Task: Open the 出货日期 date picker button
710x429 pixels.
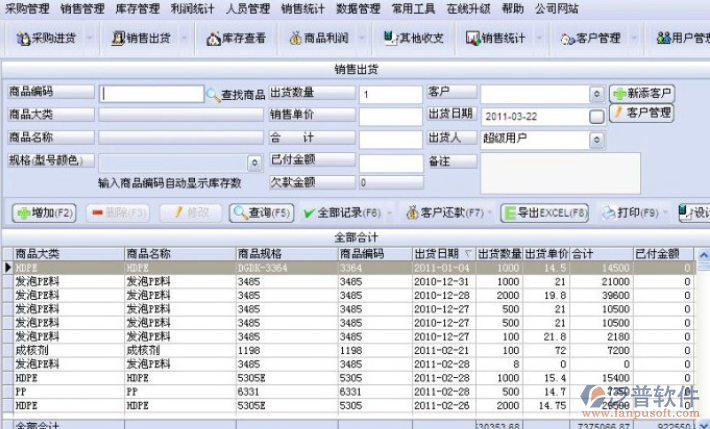Action: [597, 116]
